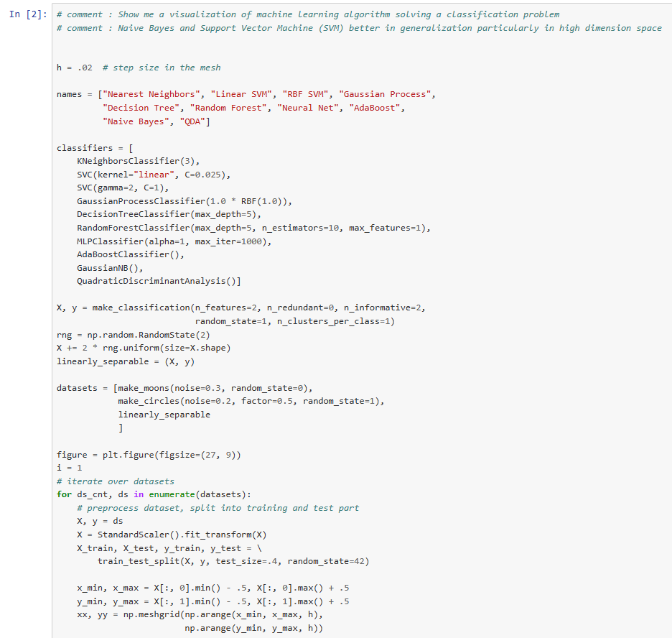Click the h = .02 step size line
Screen dimensions: 672x638
[139, 68]
